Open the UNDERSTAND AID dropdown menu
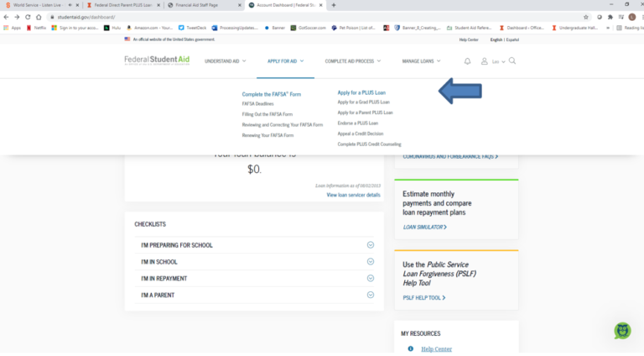This screenshot has height=356, width=644. click(x=225, y=61)
